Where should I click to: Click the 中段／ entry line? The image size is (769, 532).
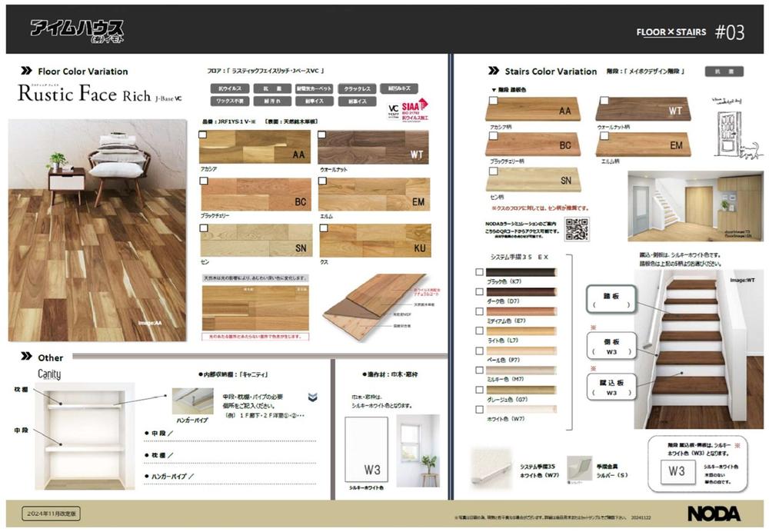[231, 435]
